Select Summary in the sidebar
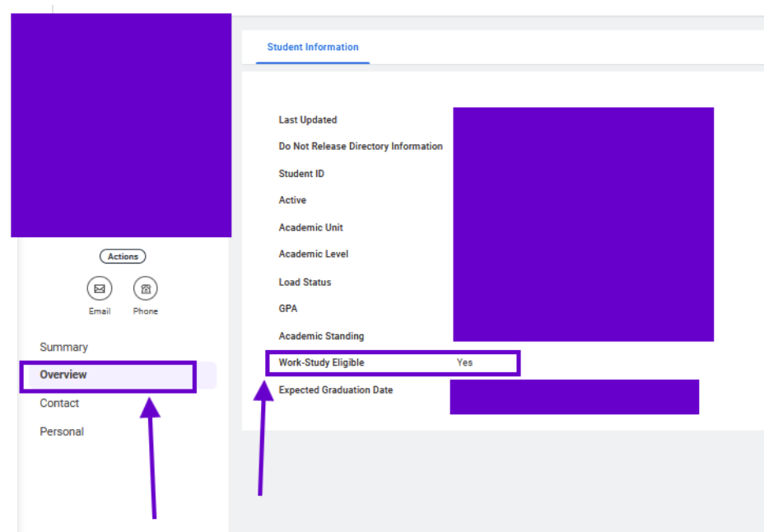 [x=63, y=348]
